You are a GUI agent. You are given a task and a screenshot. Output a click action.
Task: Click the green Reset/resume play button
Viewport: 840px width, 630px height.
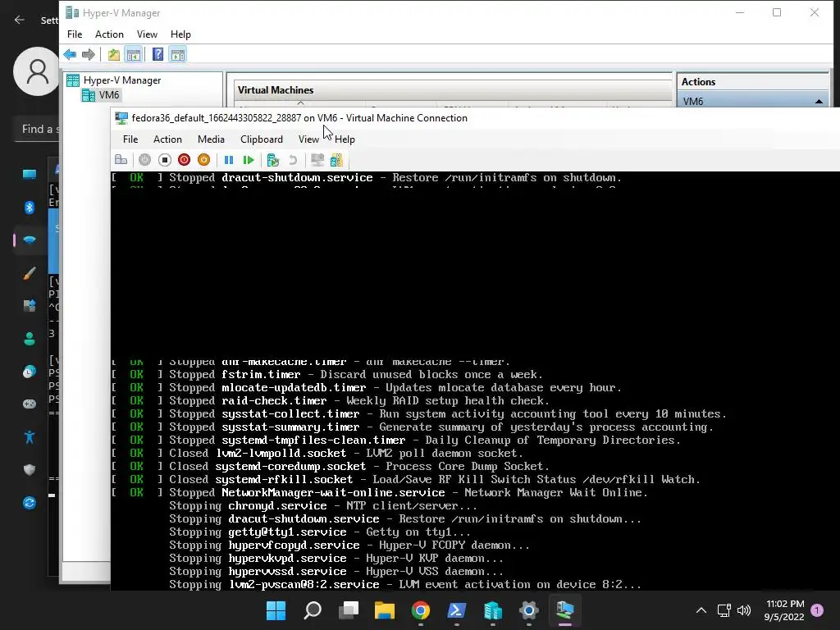[x=248, y=160]
